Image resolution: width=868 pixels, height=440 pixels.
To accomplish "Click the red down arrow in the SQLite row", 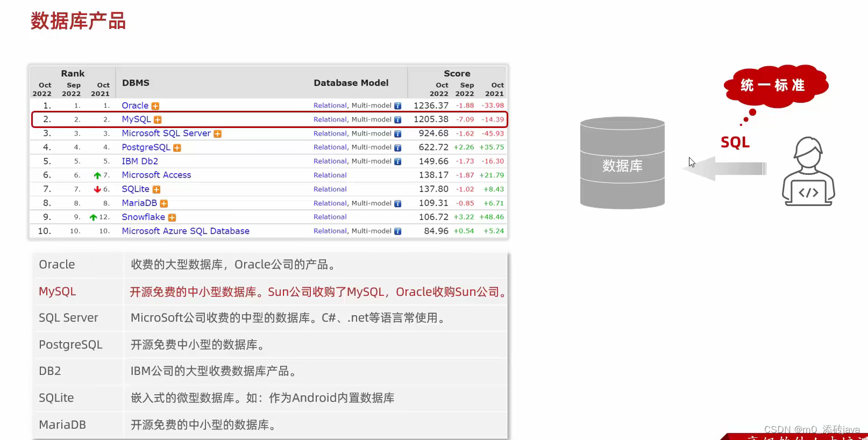I will coord(97,189).
